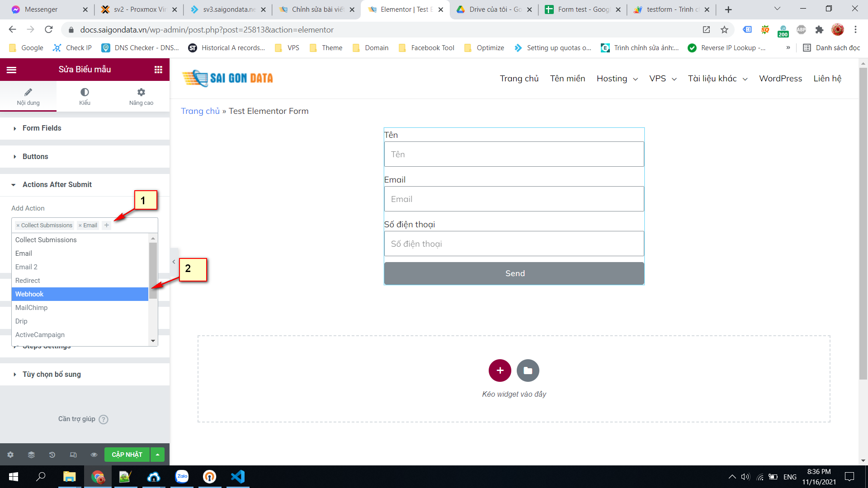The image size is (868, 488).
Task: Click the action list scroll up arrow
Action: (x=153, y=238)
